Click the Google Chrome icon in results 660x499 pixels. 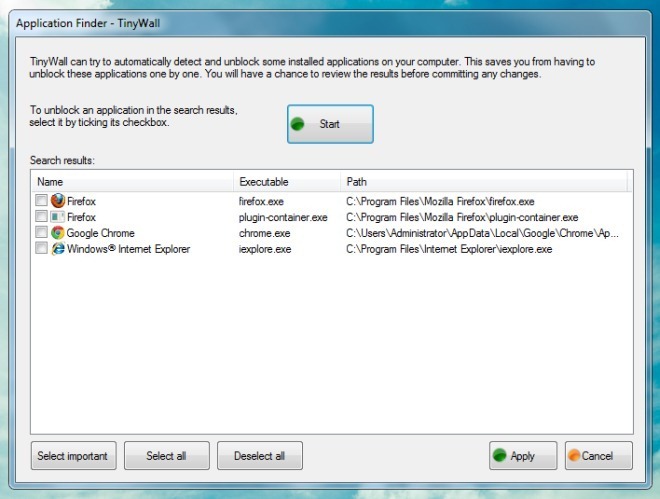click(x=58, y=233)
